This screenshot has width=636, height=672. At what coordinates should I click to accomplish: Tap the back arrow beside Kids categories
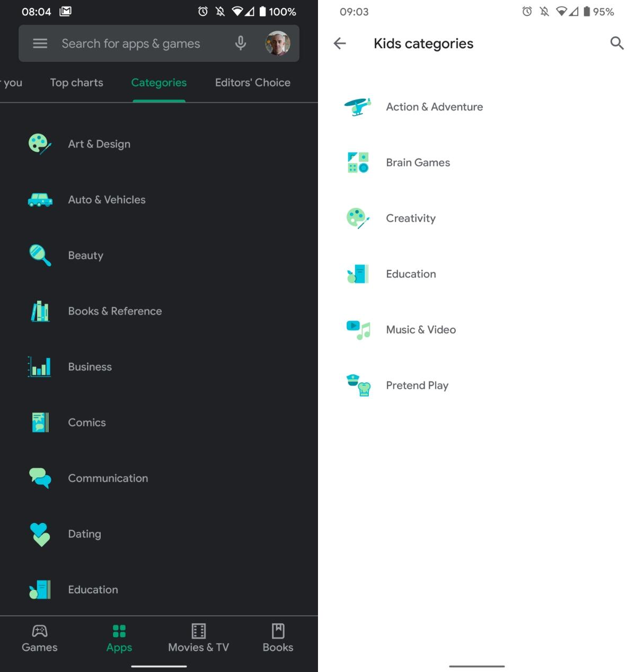pos(340,43)
